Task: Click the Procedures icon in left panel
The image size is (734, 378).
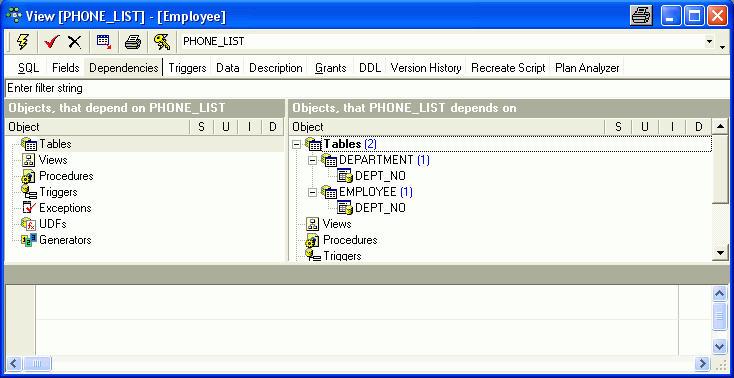Action: coord(29,176)
